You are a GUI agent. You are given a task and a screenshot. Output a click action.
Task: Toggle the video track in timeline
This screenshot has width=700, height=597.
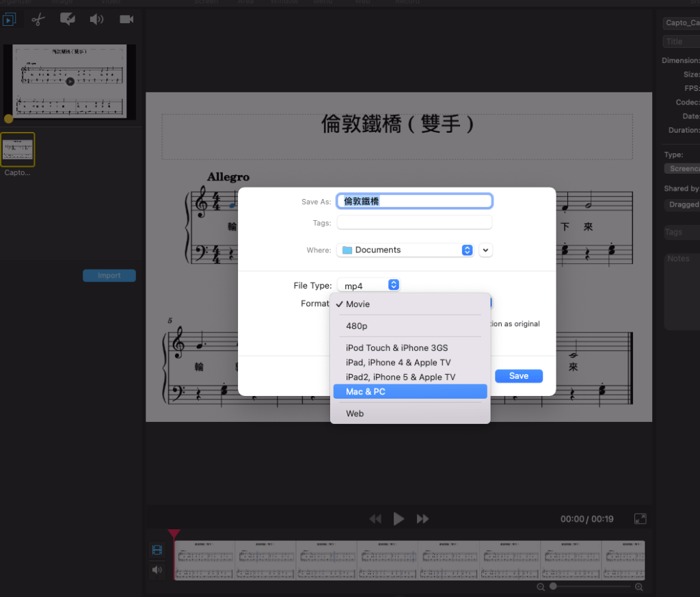[157, 550]
